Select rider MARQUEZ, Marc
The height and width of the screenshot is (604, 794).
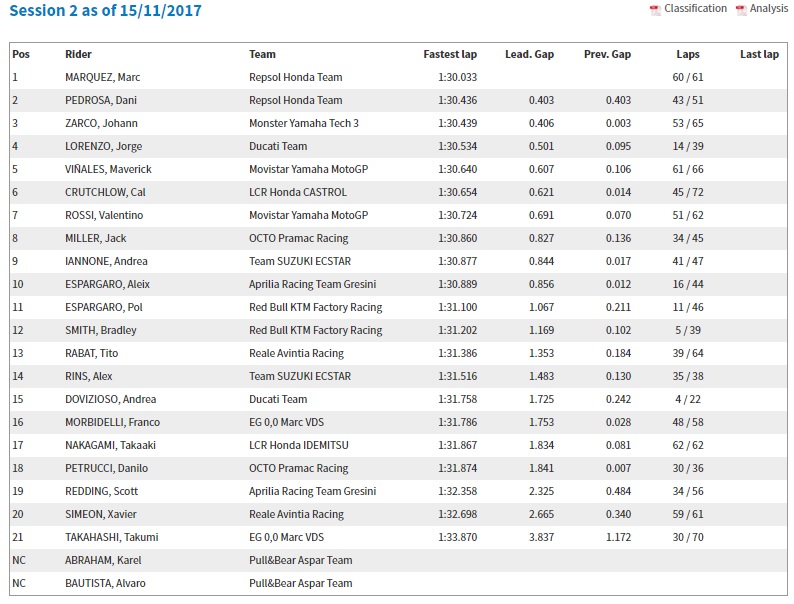(x=103, y=77)
